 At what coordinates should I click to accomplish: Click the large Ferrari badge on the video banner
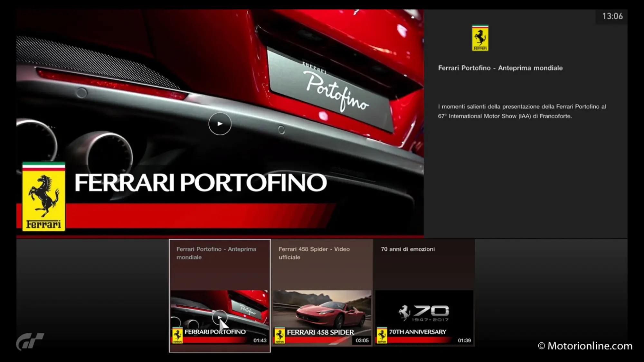pos(44,197)
